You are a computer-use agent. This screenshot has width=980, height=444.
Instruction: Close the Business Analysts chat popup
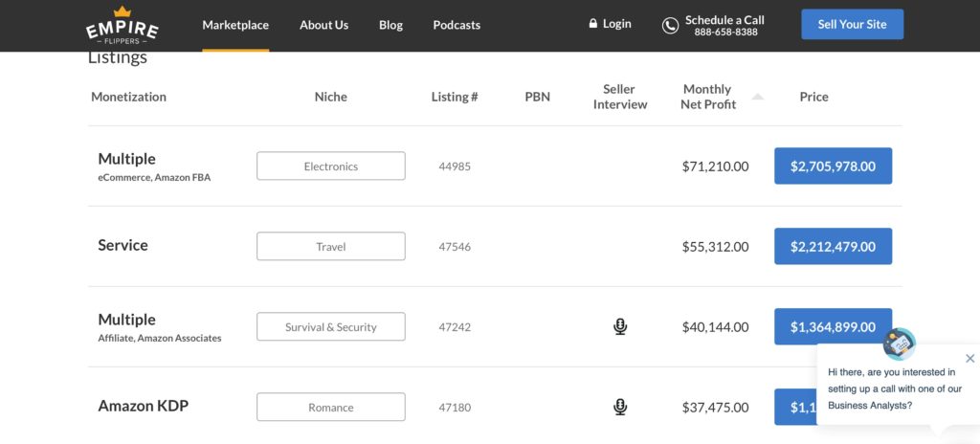click(x=969, y=358)
